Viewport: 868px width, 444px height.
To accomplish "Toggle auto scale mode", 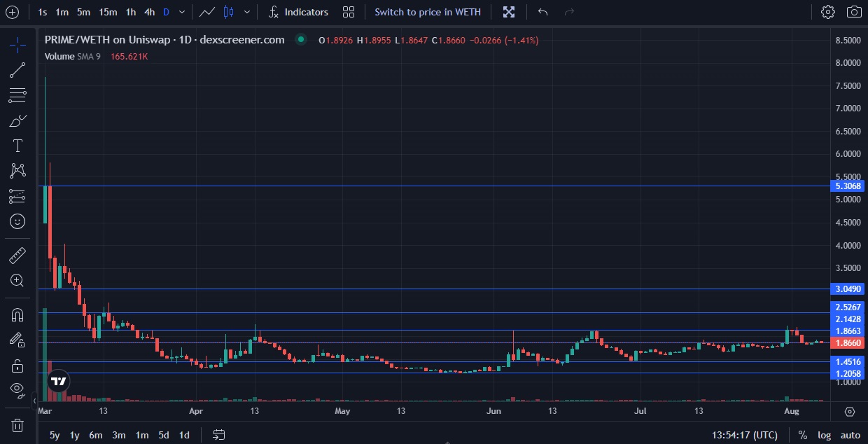I will click(x=850, y=435).
